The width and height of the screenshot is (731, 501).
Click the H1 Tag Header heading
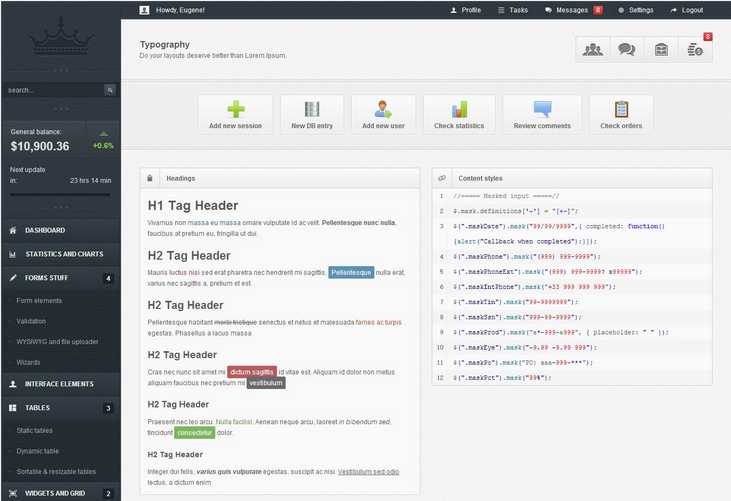(x=193, y=206)
